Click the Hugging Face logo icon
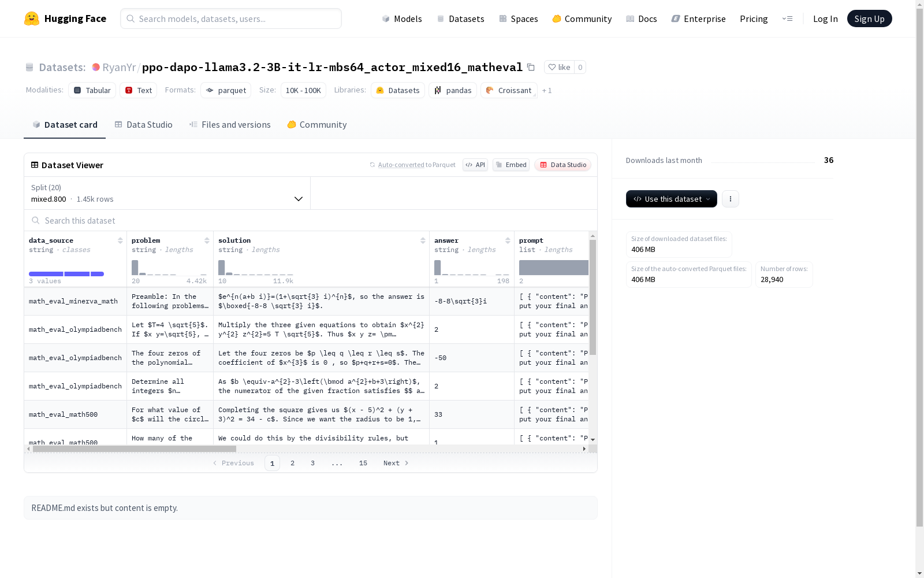Screen dimensions: 924x578 pyautogui.click(x=32, y=18)
